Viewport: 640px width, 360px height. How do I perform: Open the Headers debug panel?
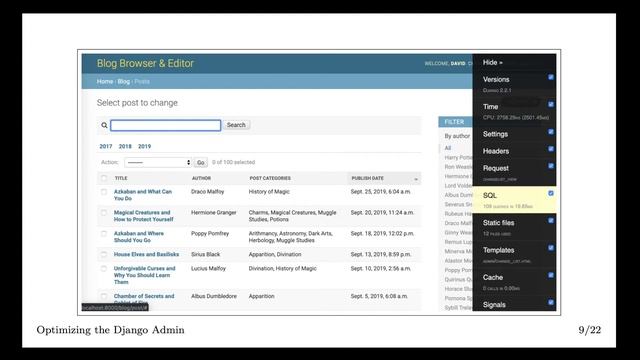[x=496, y=151]
